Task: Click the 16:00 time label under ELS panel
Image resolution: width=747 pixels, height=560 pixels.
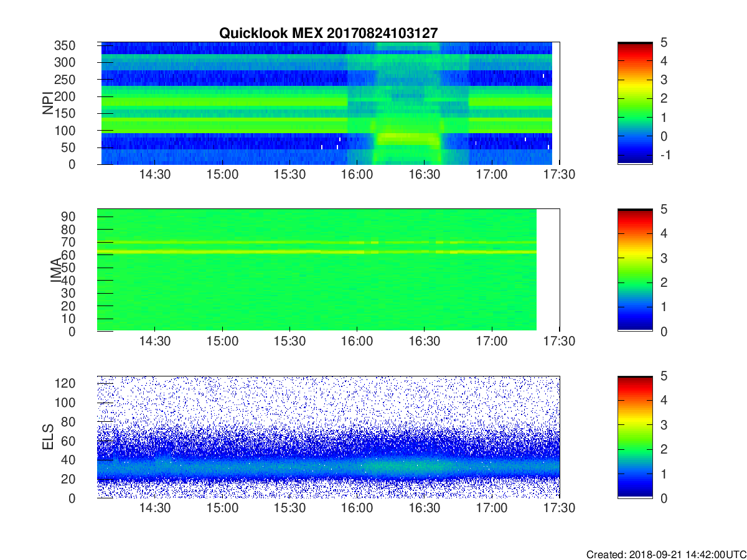Action: coord(357,508)
